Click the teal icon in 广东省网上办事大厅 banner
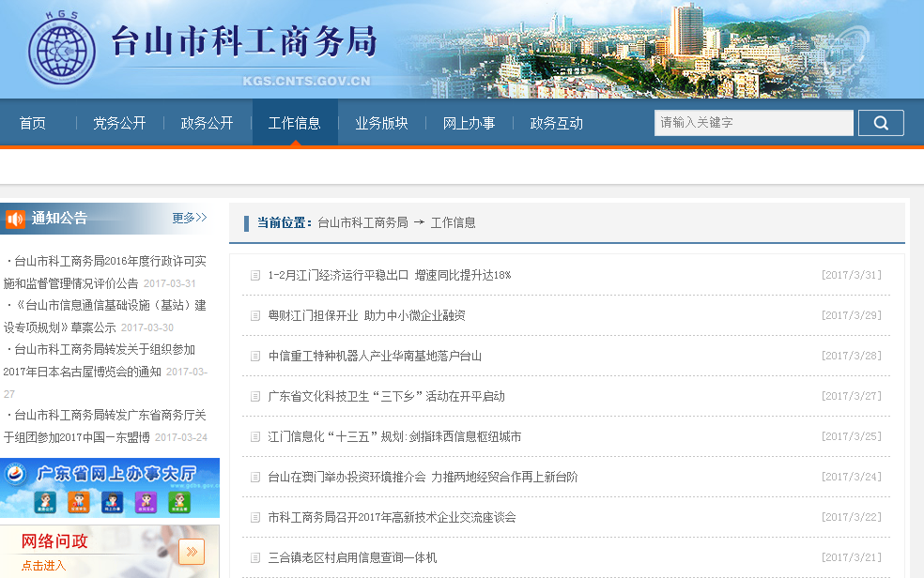Image resolution: width=924 pixels, height=578 pixels. point(45,503)
